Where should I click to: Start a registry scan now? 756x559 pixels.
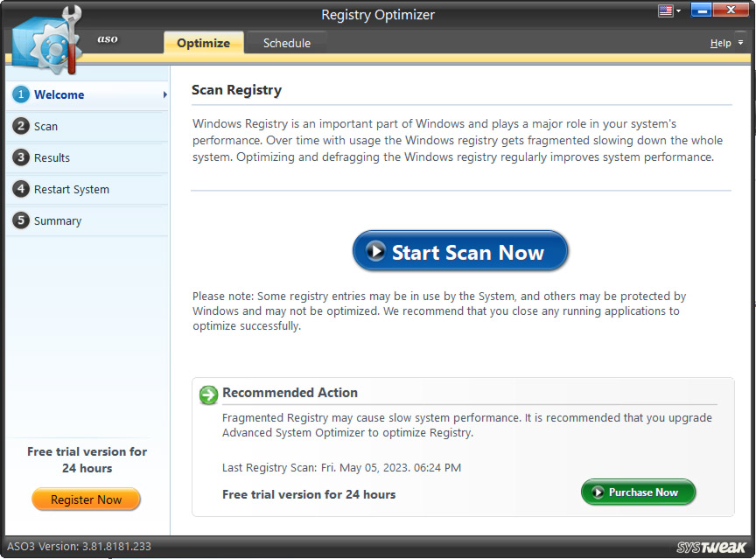[x=460, y=251]
